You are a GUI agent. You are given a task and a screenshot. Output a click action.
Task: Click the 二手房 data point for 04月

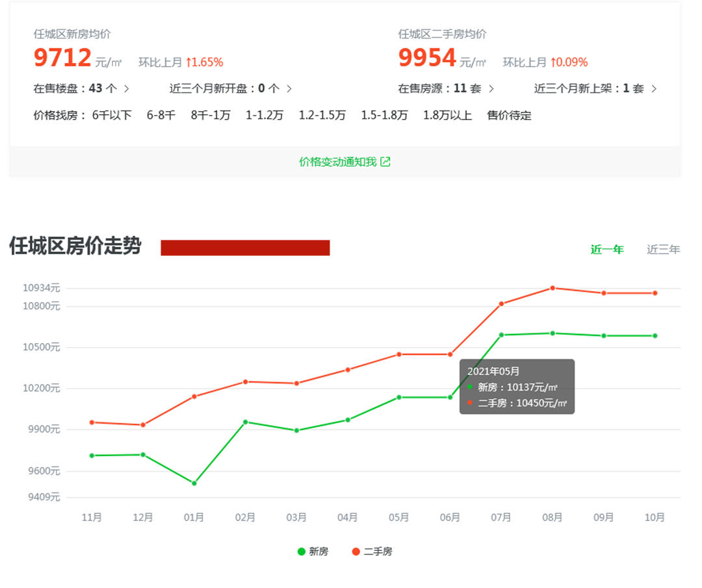point(348,370)
